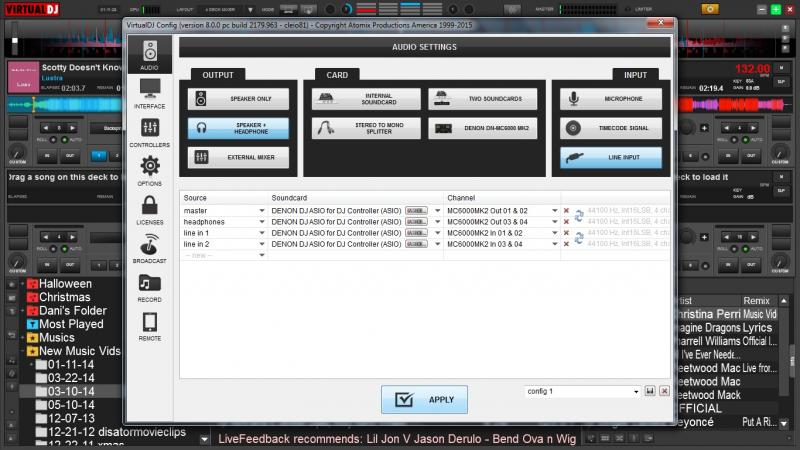Open the new source row dropdown

tap(262, 255)
